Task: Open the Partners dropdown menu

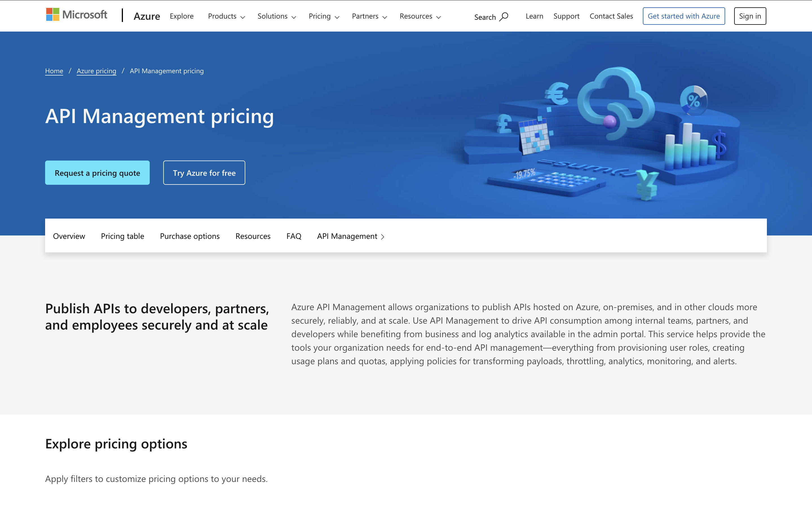Action: click(x=369, y=16)
